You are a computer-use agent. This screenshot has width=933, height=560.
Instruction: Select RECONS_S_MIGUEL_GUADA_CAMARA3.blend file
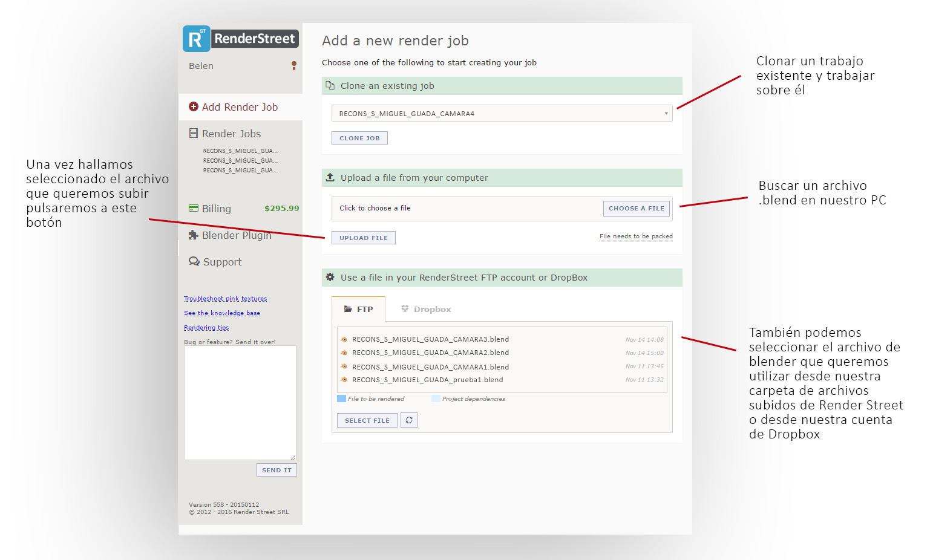[430, 339]
